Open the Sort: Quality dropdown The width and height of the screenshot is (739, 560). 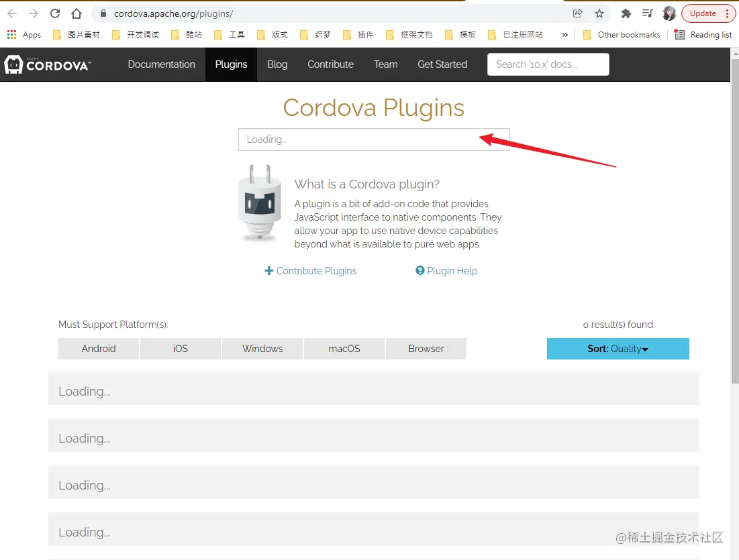click(x=618, y=349)
